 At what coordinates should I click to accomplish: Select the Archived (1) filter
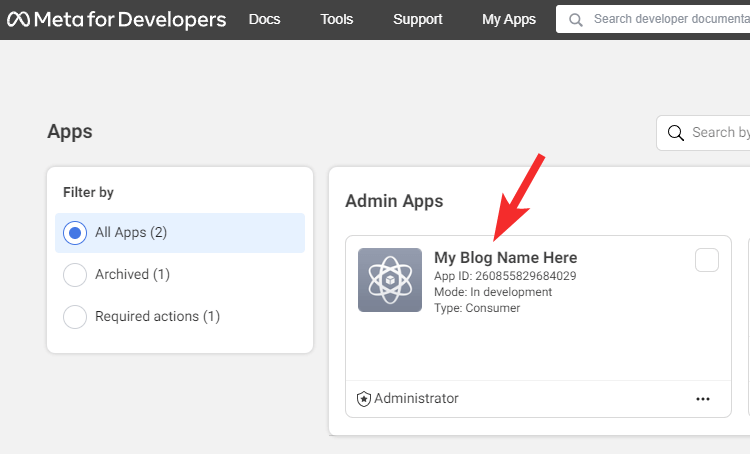pos(180,275)
